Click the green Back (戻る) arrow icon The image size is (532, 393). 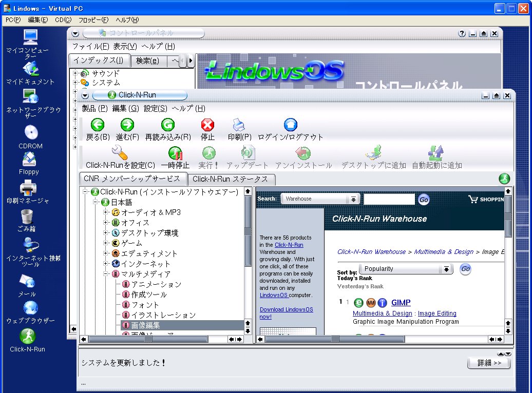[98, 125]
